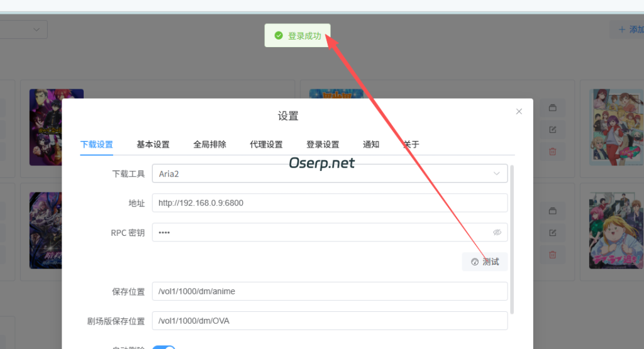This screenshot has height=349, width=644.
Task: Open the 基本设置 tab
Action: pyautogui.click(x=153, y=145)
